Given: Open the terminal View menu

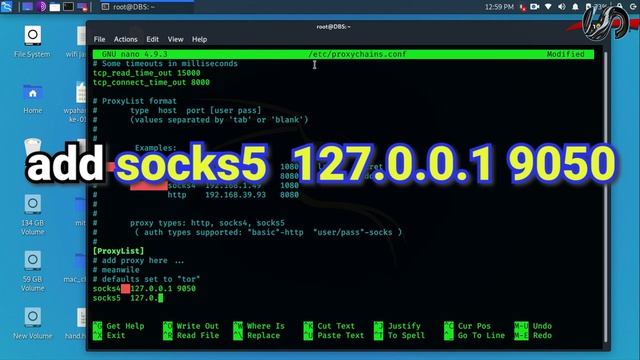Looking at the screenshot, I should tap(175, 39).
